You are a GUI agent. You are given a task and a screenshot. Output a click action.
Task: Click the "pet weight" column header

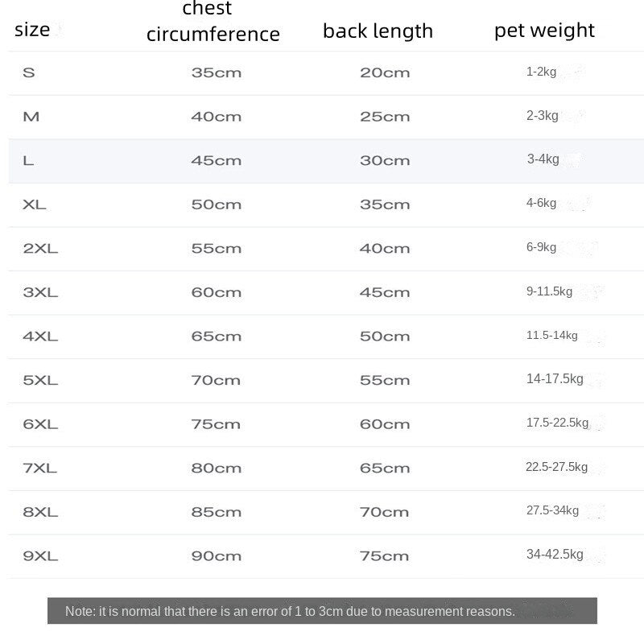coord(544,31)
